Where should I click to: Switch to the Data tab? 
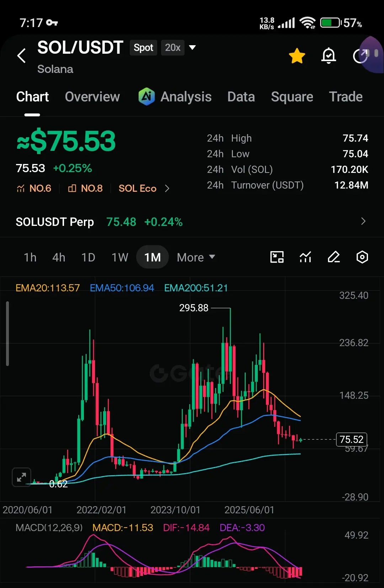241,97
